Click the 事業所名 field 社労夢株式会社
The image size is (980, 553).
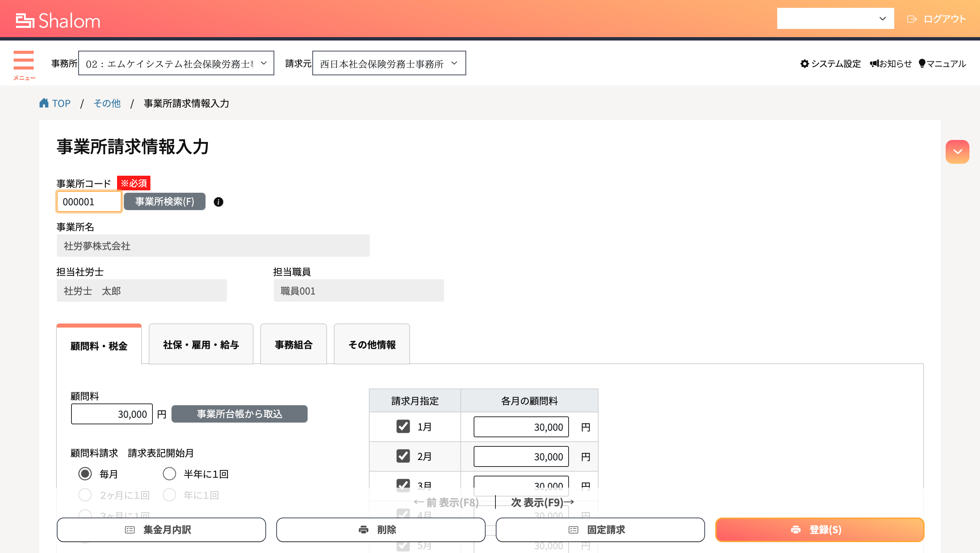point(213,246)
